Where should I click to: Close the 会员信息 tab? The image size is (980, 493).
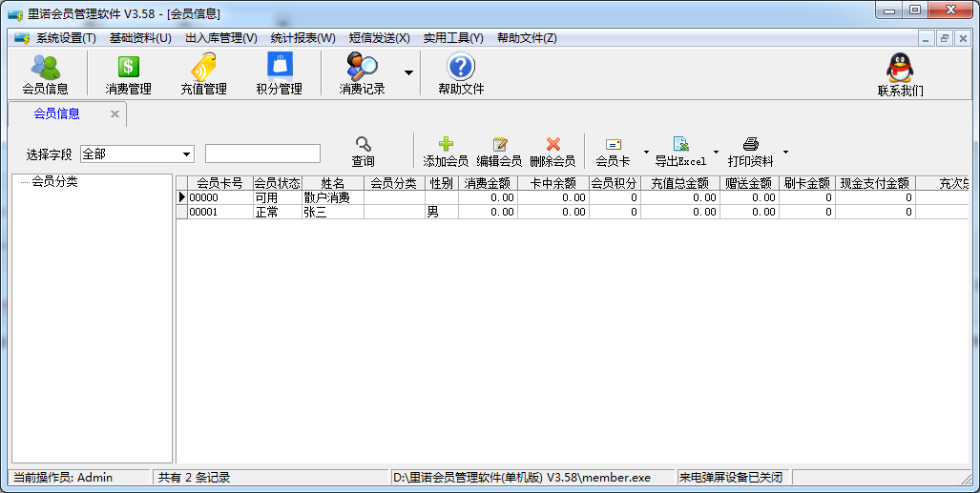click(115, 114)
